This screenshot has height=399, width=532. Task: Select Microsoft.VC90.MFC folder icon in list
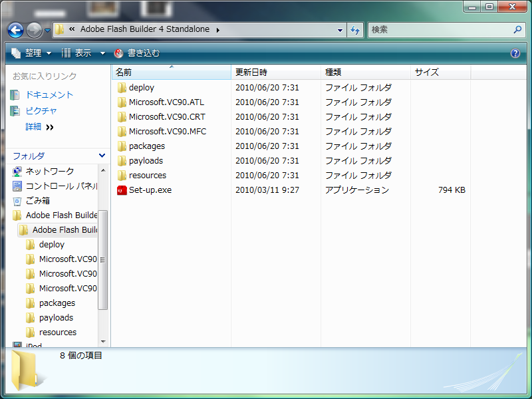[122, 131]
